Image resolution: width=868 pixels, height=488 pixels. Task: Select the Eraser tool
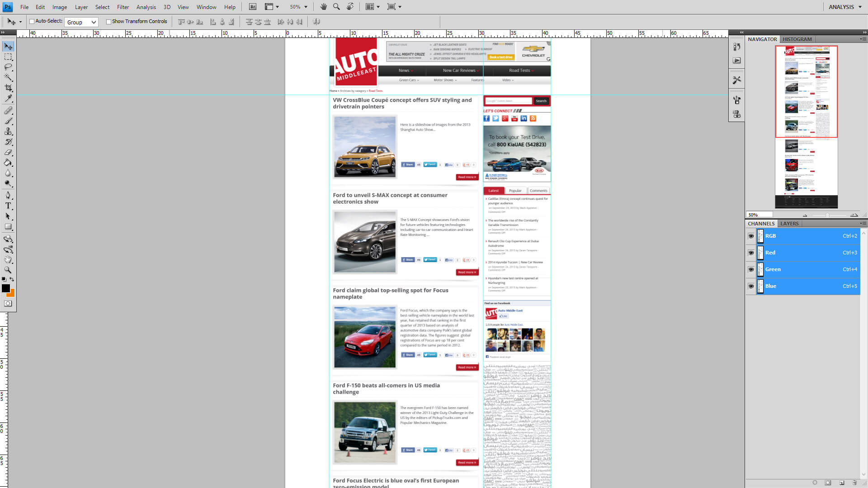(8, 152)
